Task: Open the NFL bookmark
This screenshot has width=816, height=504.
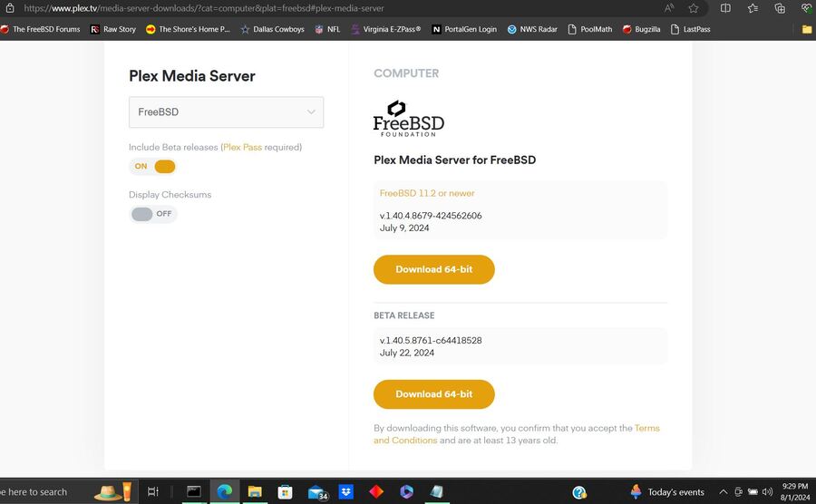Action: point(327,29)
